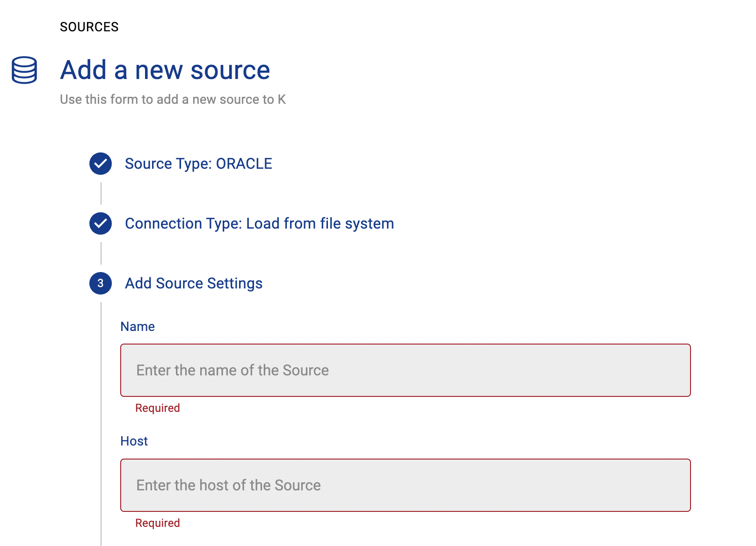
Task: Go back to SOURCES breadcrumb
Action: (89, 27)
